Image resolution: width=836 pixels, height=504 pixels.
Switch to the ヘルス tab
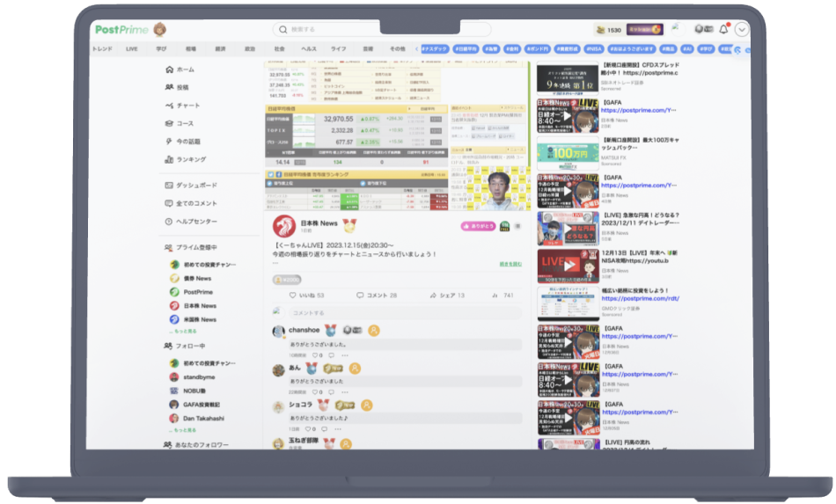[x=309, y=48]
